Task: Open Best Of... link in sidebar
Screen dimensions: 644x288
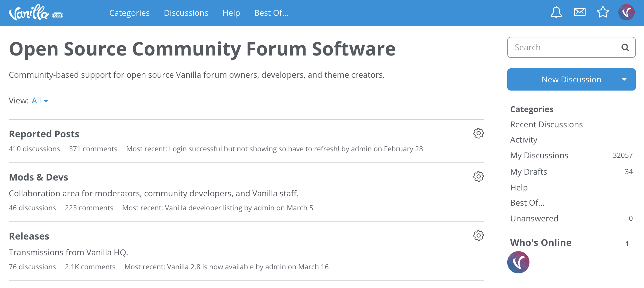Action: [x=527, y=203]
